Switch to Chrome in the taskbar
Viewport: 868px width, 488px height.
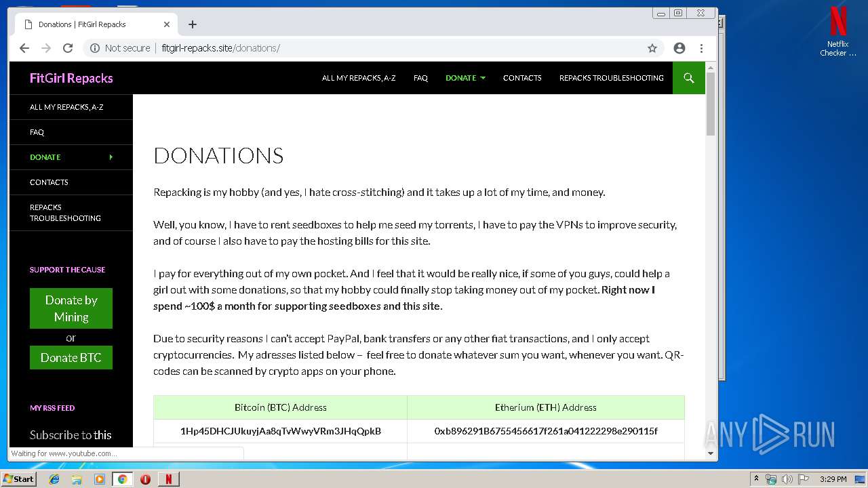tap(122, 479)
